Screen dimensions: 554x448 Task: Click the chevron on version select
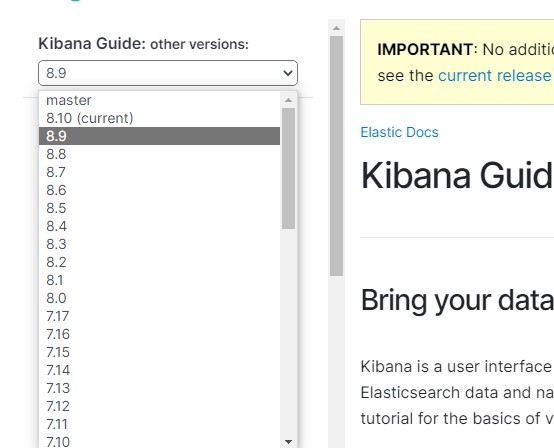click(x=288, y=73)
